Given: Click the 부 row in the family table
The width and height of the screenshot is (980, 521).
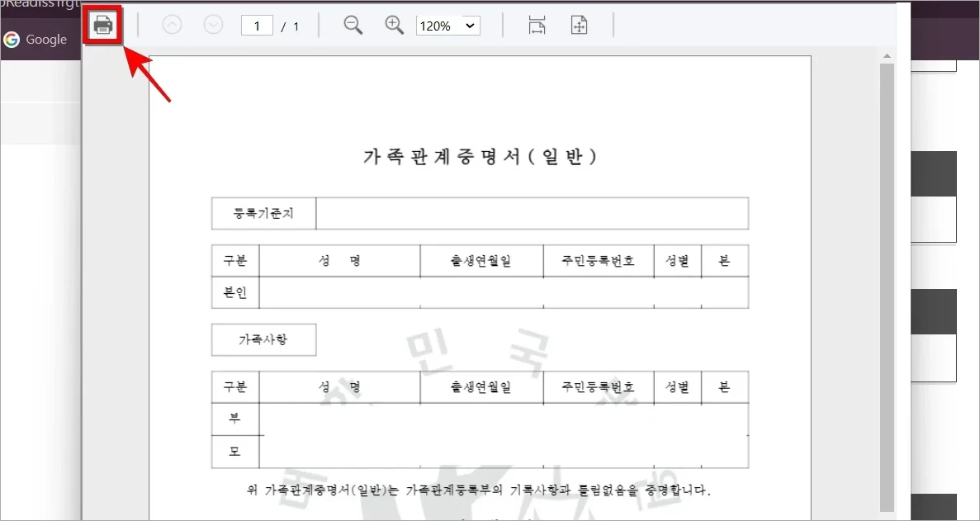Looking at the screenshot, I should 235,419.
